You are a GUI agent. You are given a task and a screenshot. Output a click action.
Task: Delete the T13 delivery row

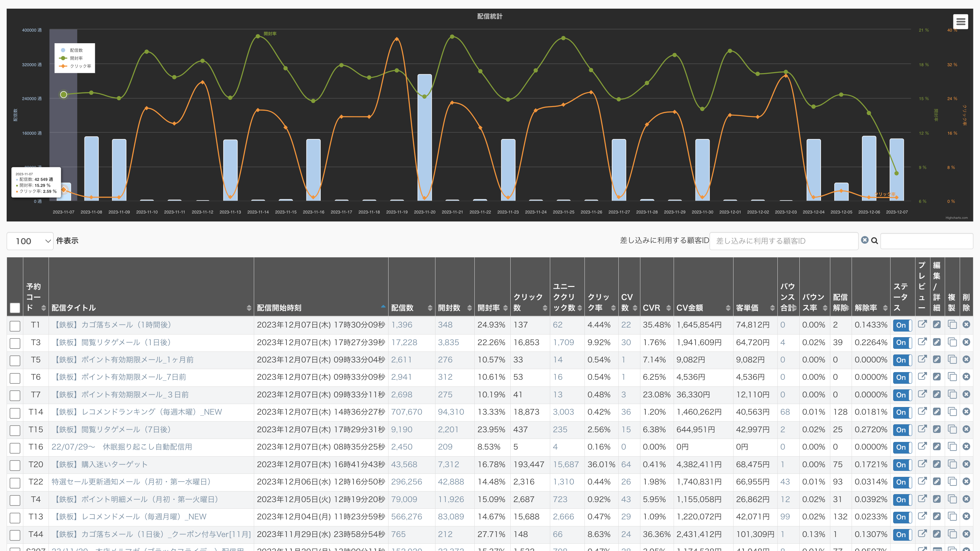click(x=966, y=516)
